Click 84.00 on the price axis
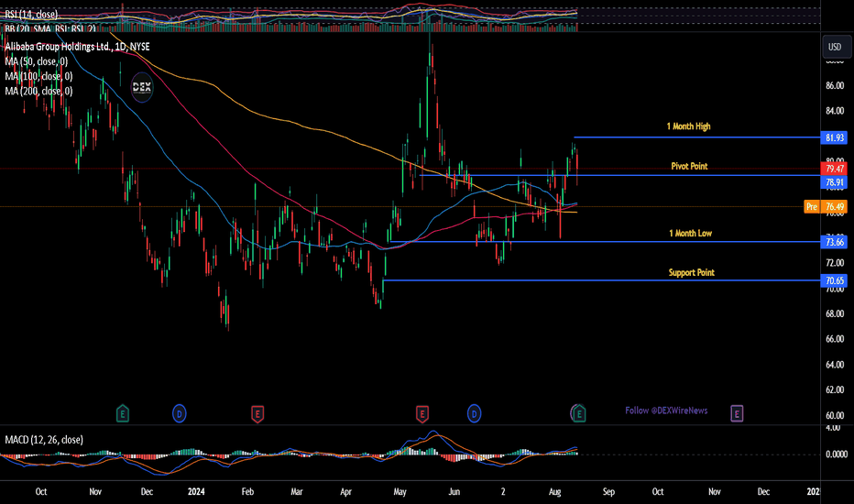This screenshot has height=504, width=854. pos(835,111)
